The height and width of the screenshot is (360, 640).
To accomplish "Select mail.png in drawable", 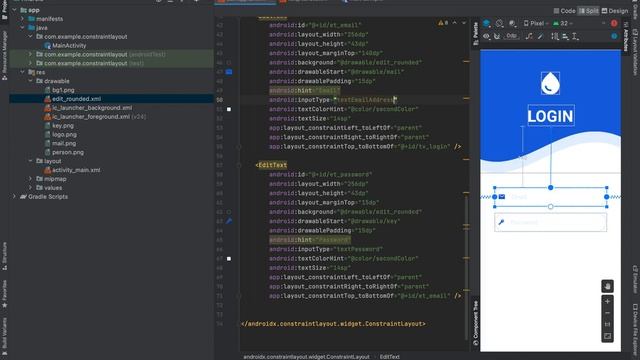I will (x=60, y=143).
